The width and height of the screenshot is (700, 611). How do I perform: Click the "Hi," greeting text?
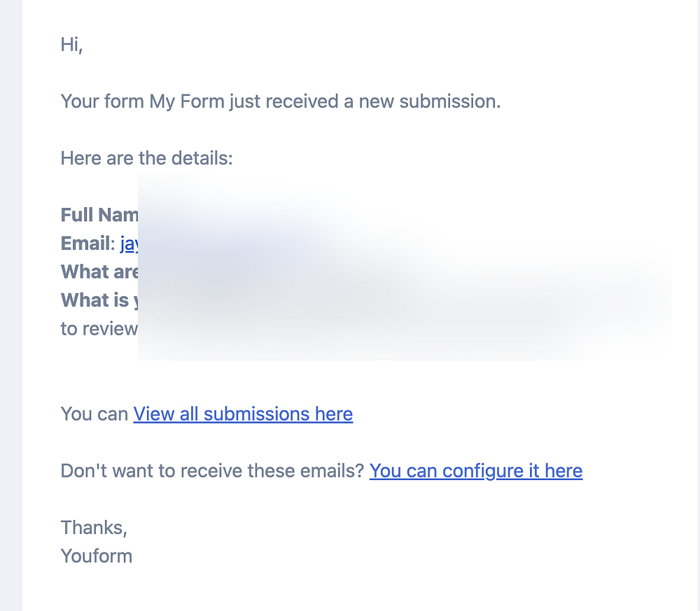(x=71, y=45)
